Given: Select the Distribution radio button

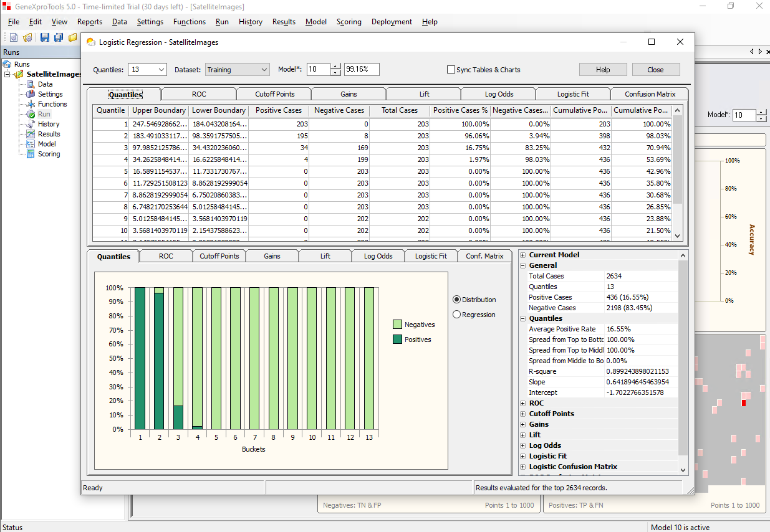Looking at the screenshot, I should pyautogui.click(x=456, y=300).
